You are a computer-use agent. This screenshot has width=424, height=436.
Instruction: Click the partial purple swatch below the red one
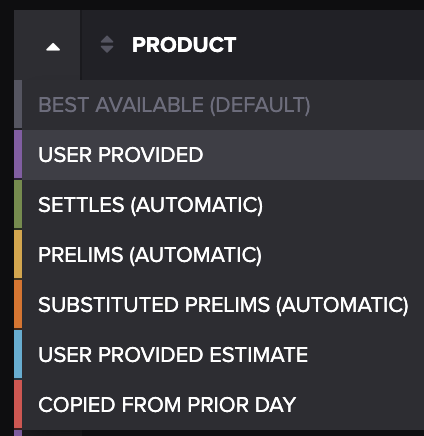tap(18, 433)
